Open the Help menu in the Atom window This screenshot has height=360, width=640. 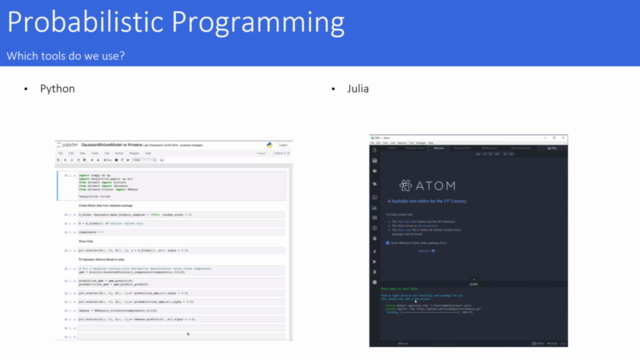click(431, 143)
